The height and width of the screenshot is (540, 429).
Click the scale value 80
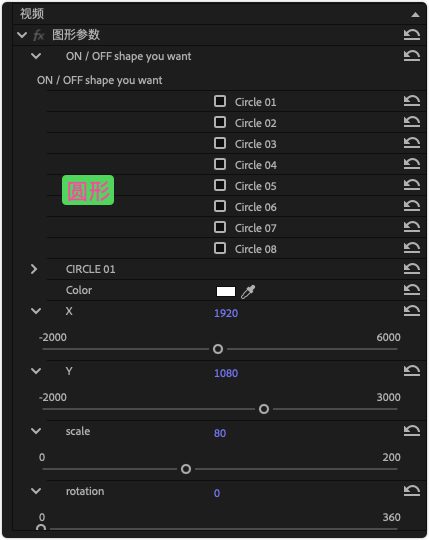tap(220, 433)
